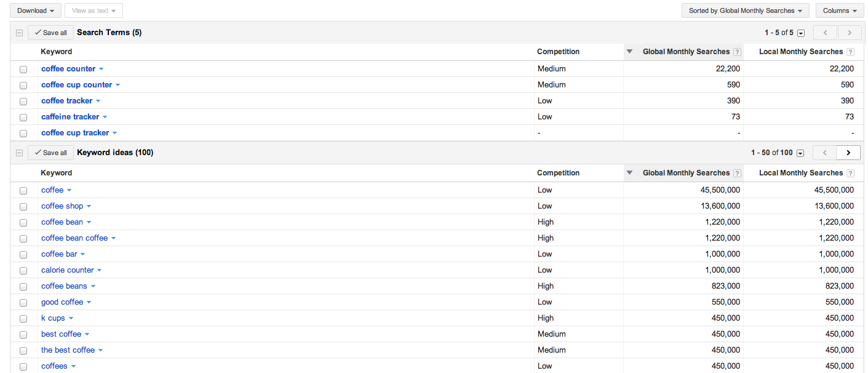The height and width of the screenshot is (373, 868).
Task: Open rows-per-page dropdown next to 1 - 5 of 5
Action: click(x=801, y=33)
